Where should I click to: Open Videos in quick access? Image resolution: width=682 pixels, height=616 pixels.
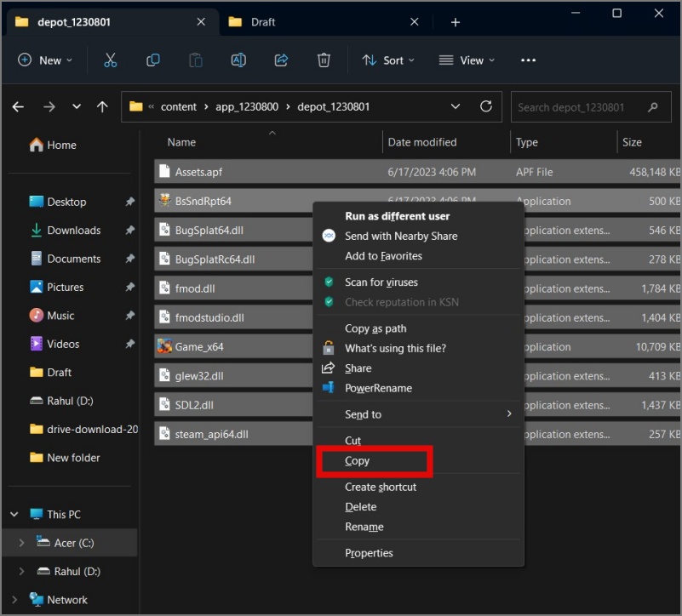pyautogui.click(x=54, y=344)
